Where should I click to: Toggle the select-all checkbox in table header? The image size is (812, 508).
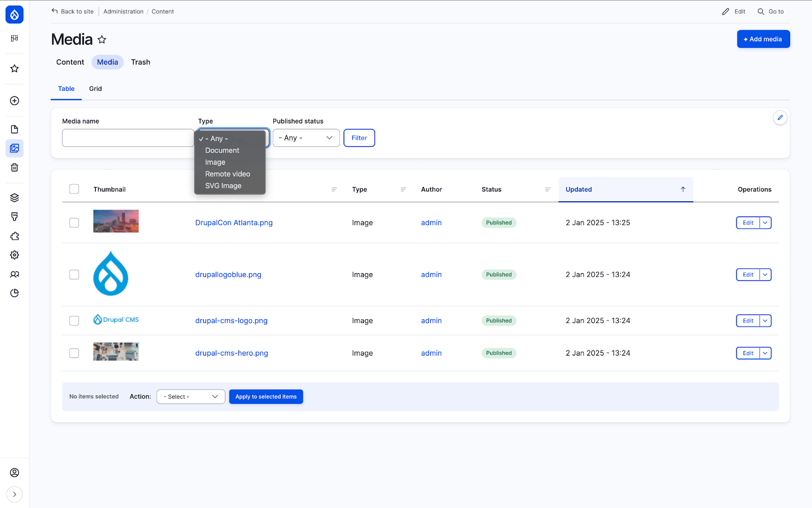pyautogui.click(x=74, y=189)
